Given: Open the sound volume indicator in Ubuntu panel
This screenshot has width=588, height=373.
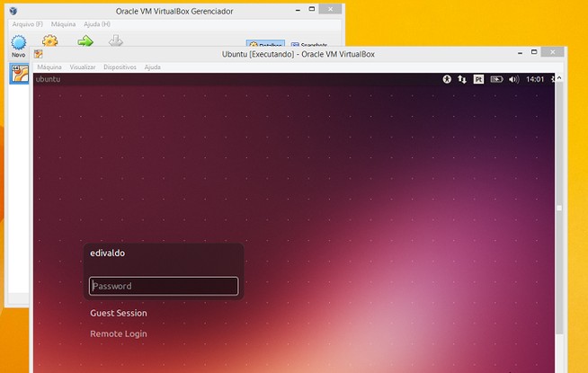Looking at the screenshot, I should point(514,79).
